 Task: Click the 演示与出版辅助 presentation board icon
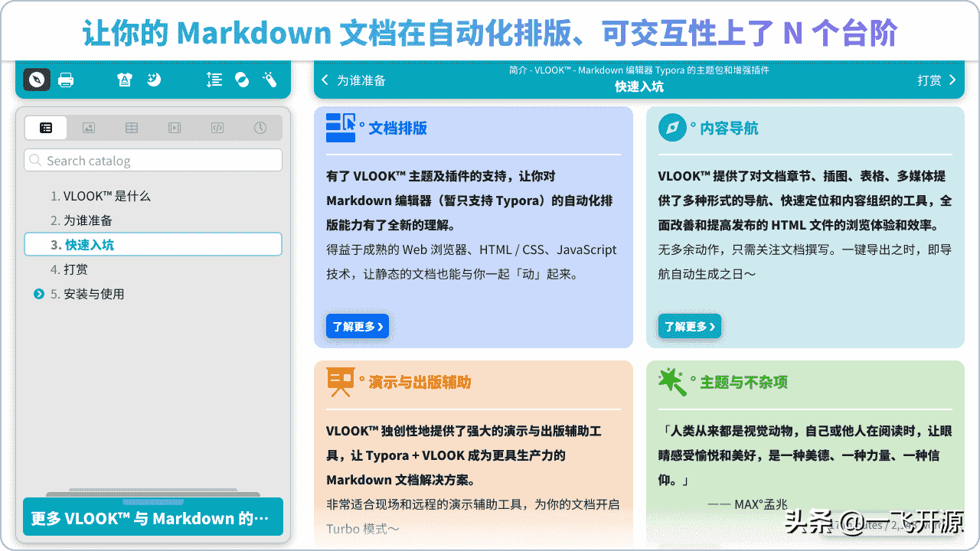click(341, 382)
